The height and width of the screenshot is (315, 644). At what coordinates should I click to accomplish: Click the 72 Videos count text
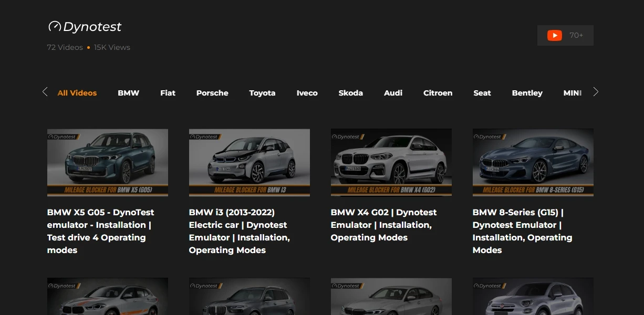click(65, 47)
